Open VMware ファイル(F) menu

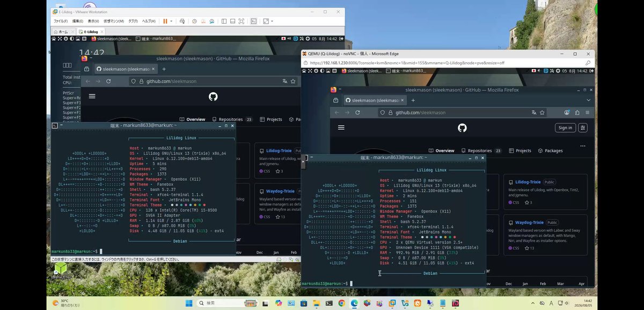(60, 21)
